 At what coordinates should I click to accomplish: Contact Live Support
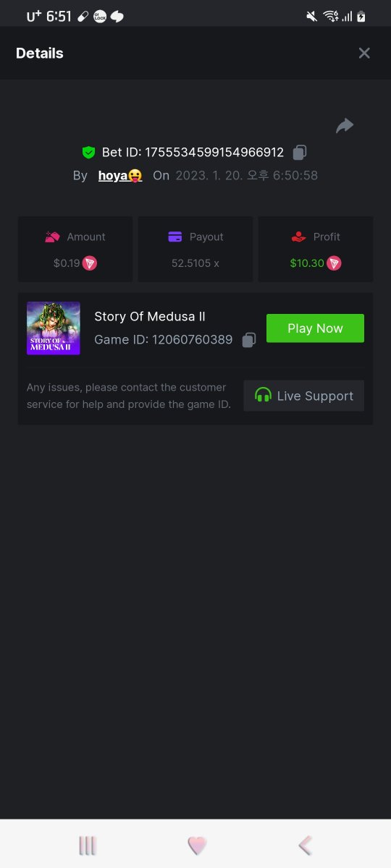[303, 396]
